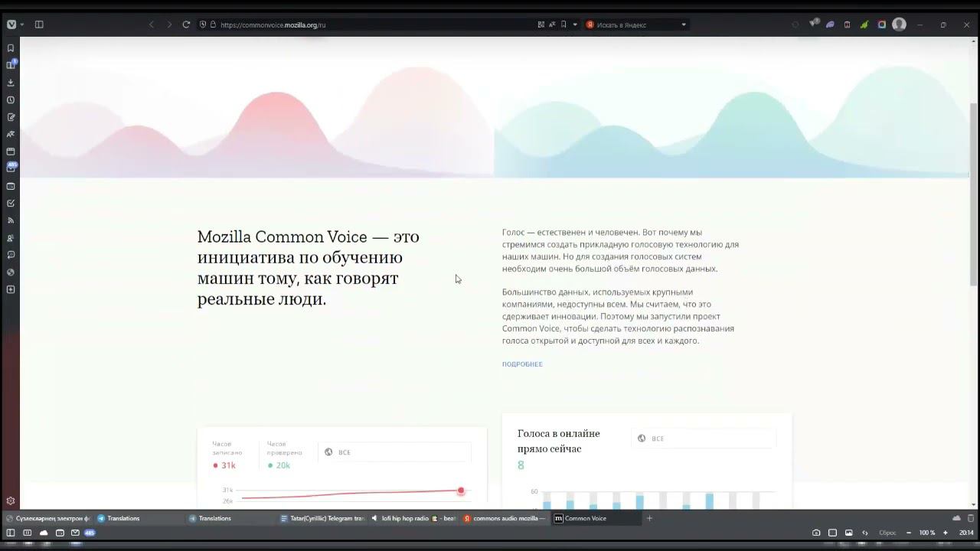Click the Mozilla Common Voice heading
980x551 pixels.
pos(309,268)
